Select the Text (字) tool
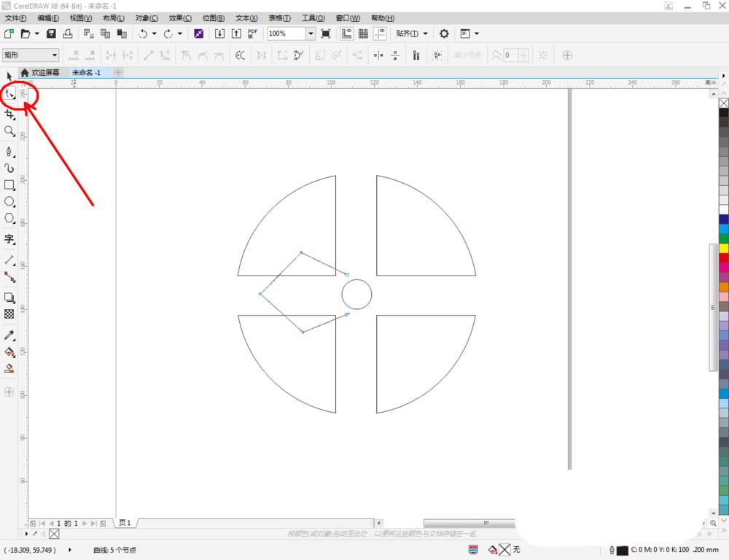Screen dimensions: 729x560 tap(9, 239)
